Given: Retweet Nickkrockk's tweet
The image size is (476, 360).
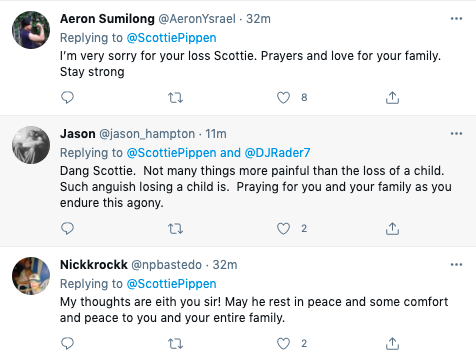Looking at the screenshot, I should 175,344.
